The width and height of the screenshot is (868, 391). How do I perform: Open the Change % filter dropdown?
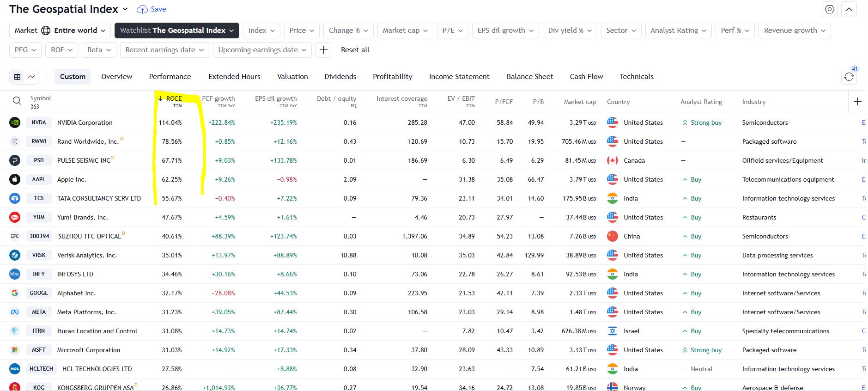pos(348,31)
